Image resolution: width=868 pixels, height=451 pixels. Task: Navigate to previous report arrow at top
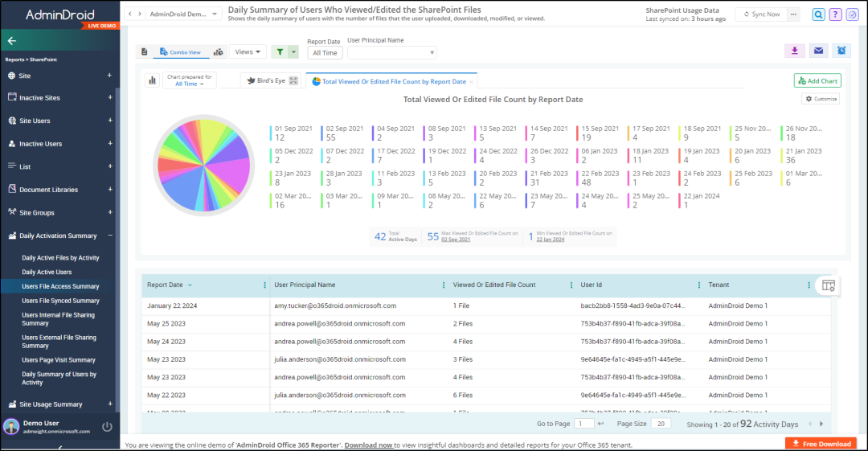pyautogui.click(x=130, y=14)
